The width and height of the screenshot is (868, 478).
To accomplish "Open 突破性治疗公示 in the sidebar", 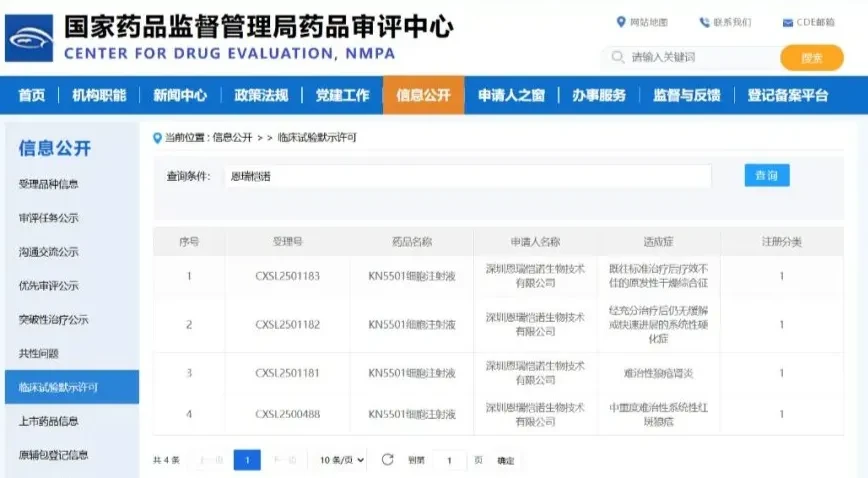I will coord(54,320).
